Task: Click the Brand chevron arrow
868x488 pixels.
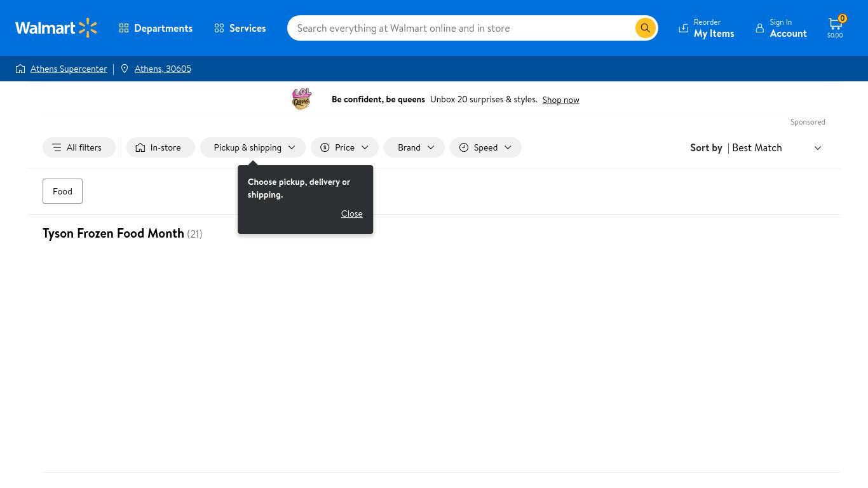Action: click(x=431, y=147)
